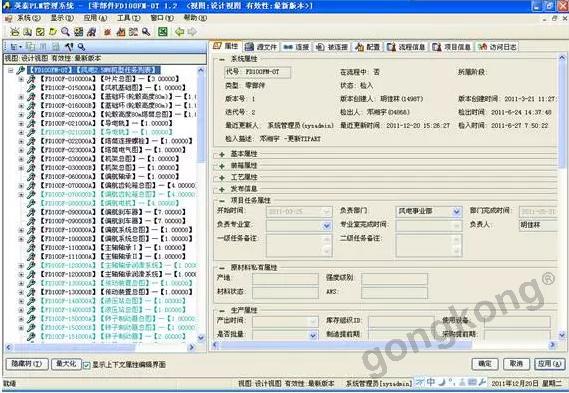
Task: Click the magnifier search icon in main toolbar
Action: click(65, 32)
